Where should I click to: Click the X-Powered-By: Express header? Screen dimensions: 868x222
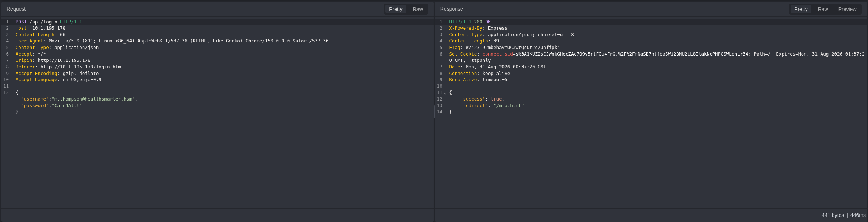(478, 28)
